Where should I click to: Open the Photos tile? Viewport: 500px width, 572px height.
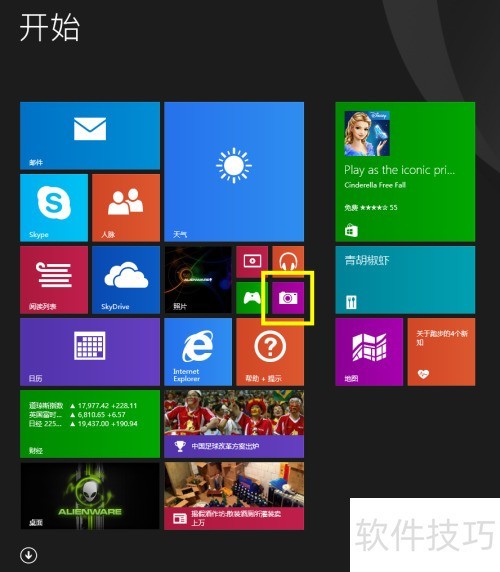(198, 280)
